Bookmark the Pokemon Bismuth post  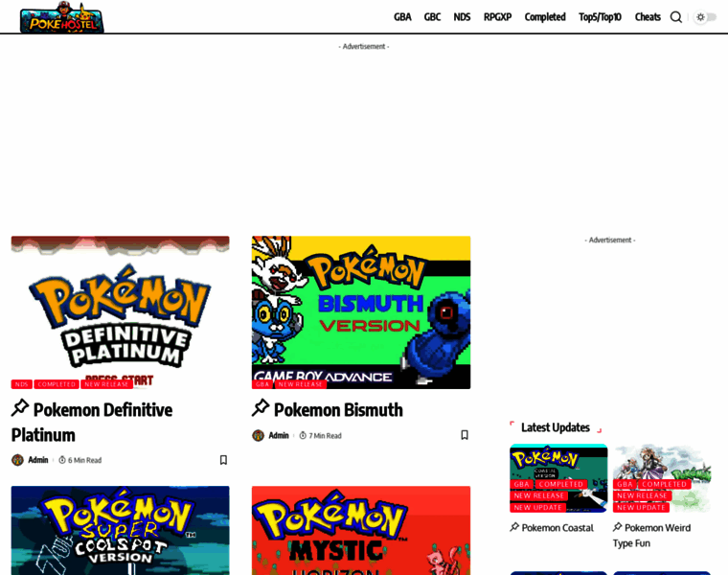465,435
